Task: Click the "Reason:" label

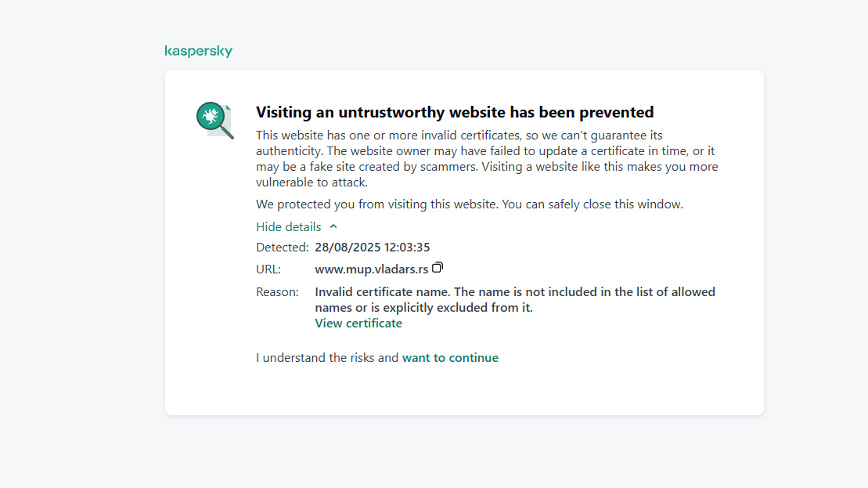Action: tap(277, 292)
